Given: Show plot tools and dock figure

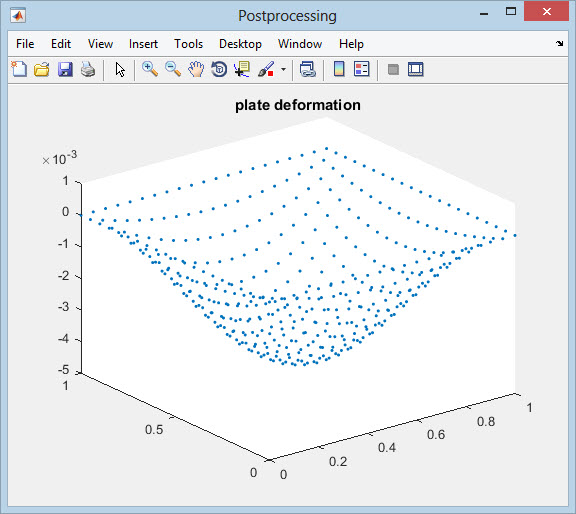Looking at the screenshot, I should (x=415, y=69).
